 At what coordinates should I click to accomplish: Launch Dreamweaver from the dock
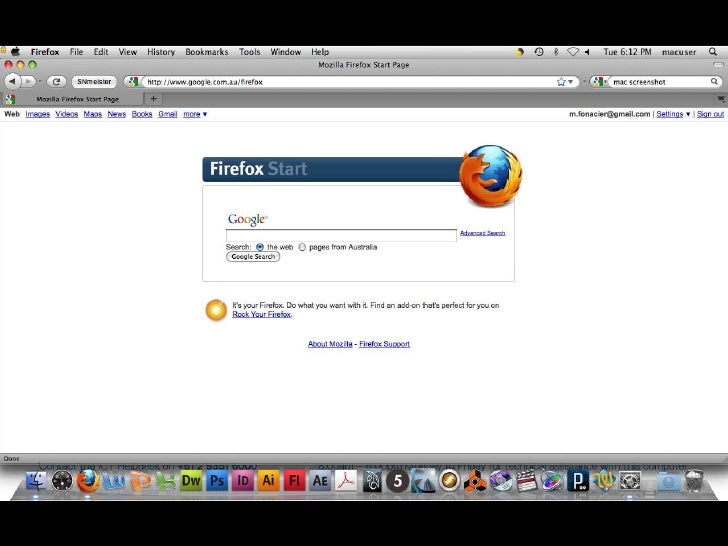191,481
